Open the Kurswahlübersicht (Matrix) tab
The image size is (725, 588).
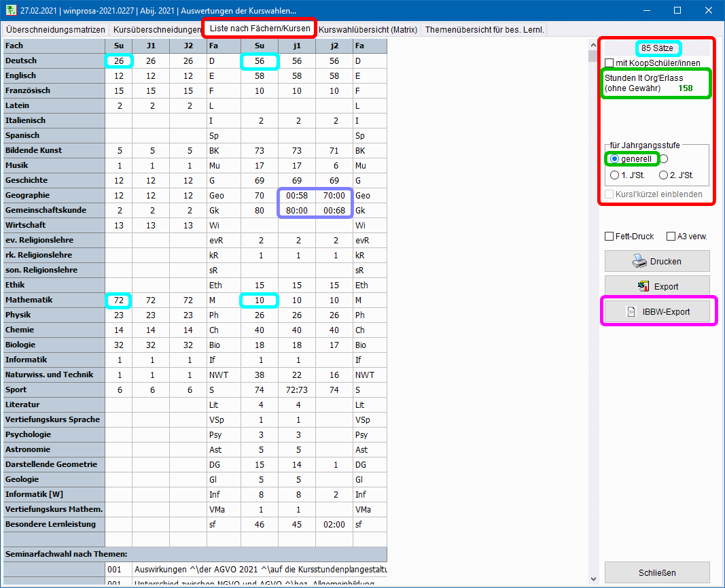pyautogui.click(x=368, y=30)
